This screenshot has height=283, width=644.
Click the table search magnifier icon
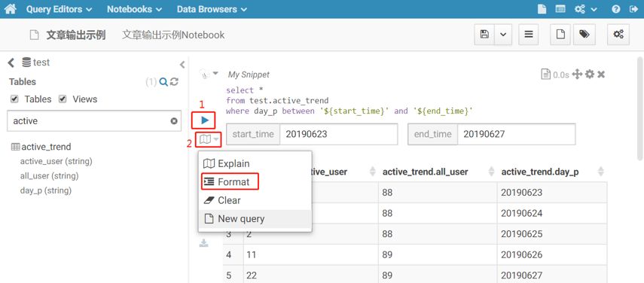[x=163, y=82]
